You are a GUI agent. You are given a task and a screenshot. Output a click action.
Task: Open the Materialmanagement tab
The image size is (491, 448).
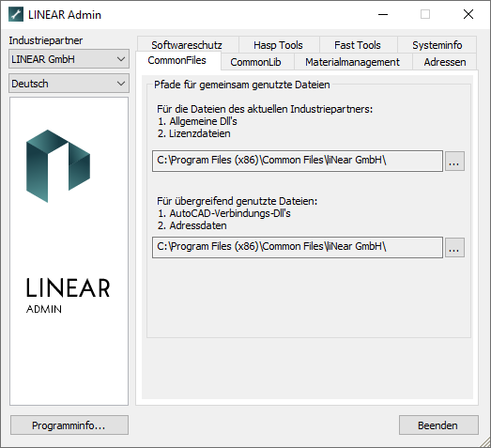pos(353,62)
